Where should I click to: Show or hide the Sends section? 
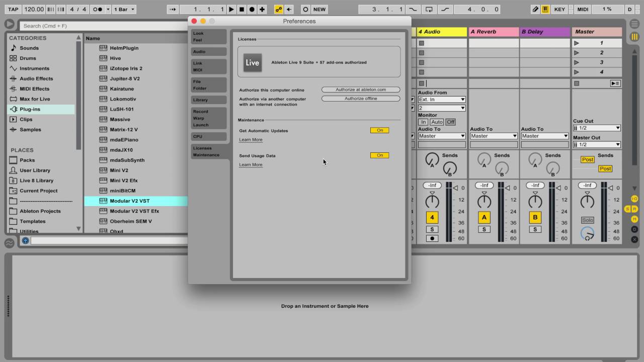coord(628,209)
